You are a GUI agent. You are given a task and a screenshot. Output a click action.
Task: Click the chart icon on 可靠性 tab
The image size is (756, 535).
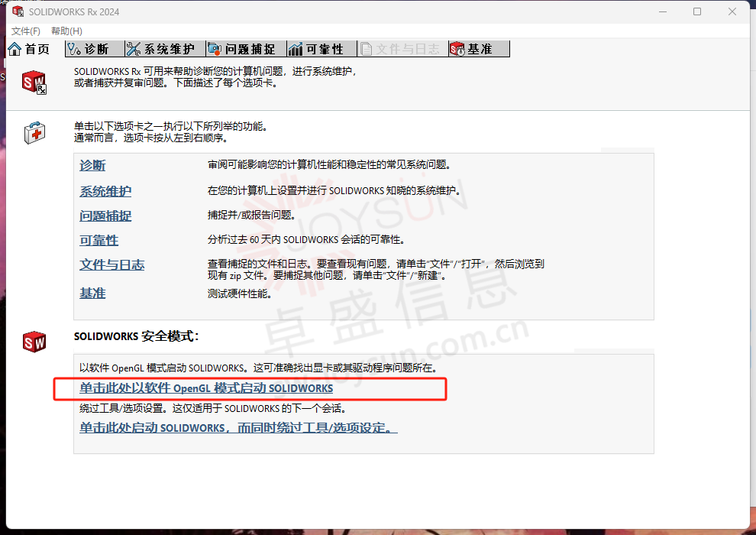[295, 49]
